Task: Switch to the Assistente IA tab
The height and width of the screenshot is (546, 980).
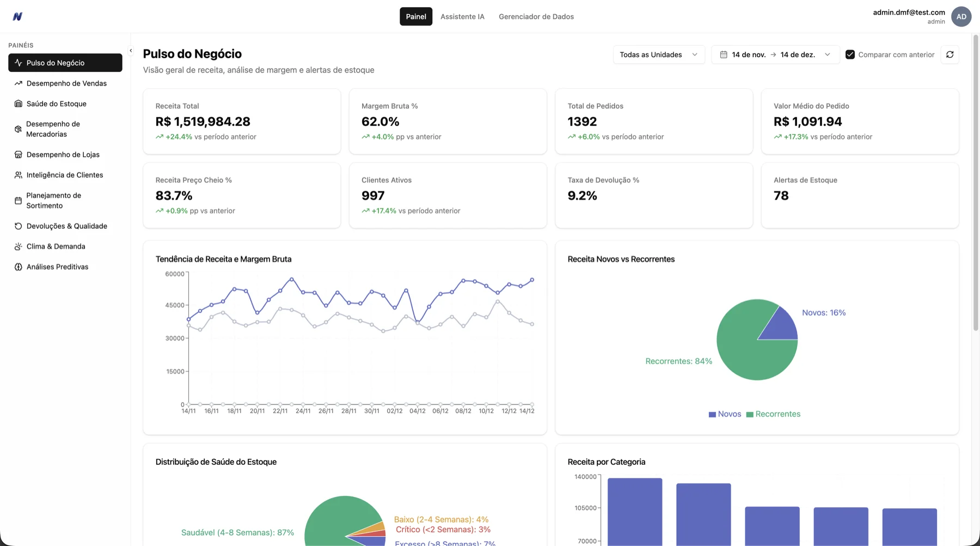Action: 462,16
